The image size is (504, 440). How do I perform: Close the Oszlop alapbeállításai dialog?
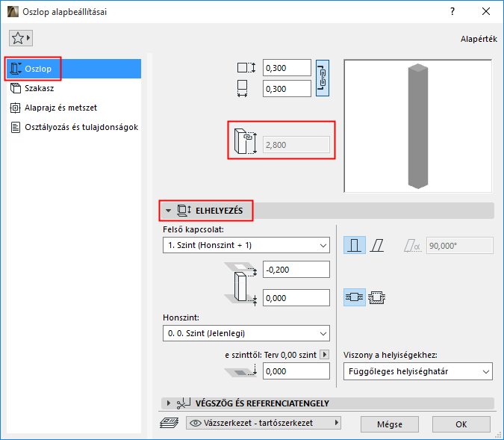(486, 12)
